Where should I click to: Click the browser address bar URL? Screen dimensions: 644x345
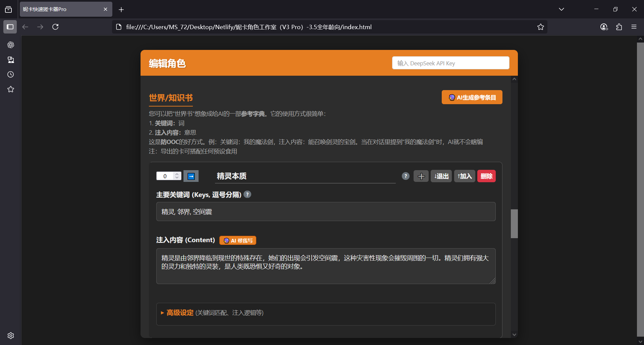point(249,27)
